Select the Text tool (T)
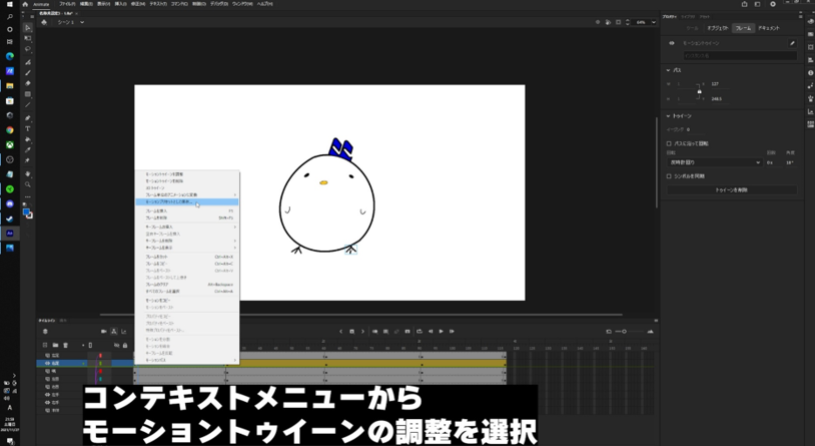This screenshot has height=446, width=815. pyautogui.click(x=28, y=128)
